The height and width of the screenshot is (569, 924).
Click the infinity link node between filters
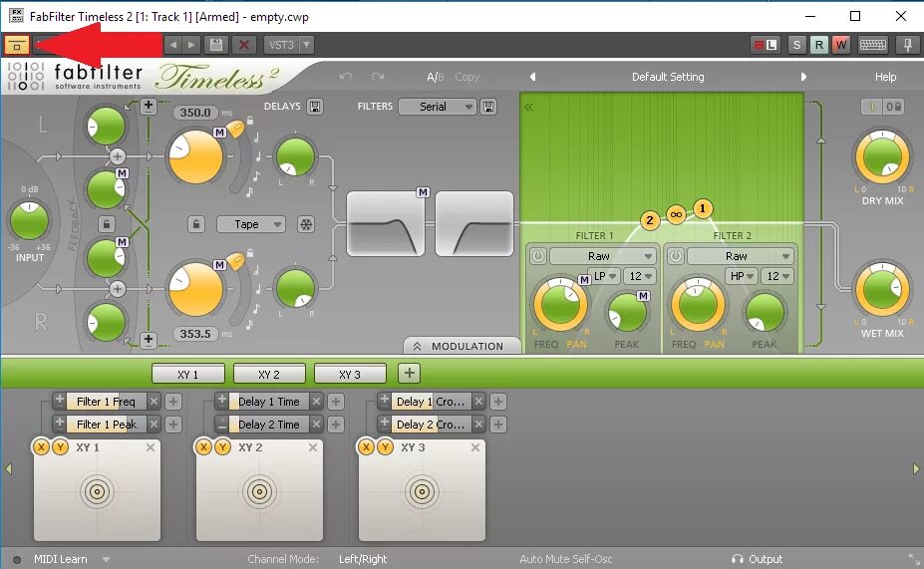coord(676,214)
